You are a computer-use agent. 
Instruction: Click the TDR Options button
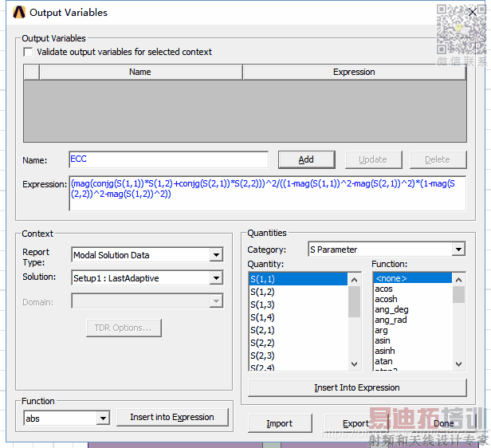[124, 328]
